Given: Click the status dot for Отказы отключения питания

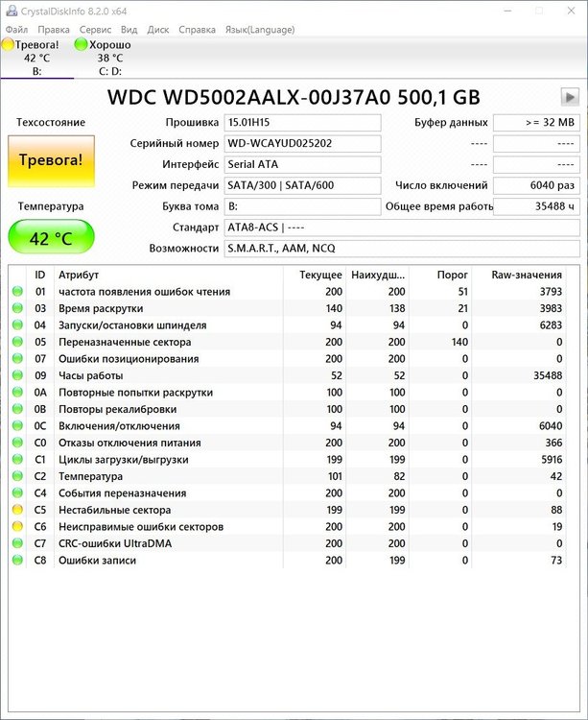Looking at the screenshot, I should [x=17, y=443].
